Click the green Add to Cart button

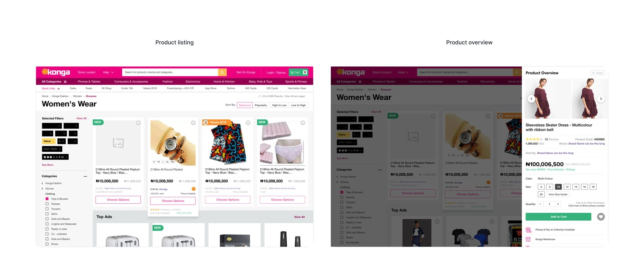tap(558, 217)
